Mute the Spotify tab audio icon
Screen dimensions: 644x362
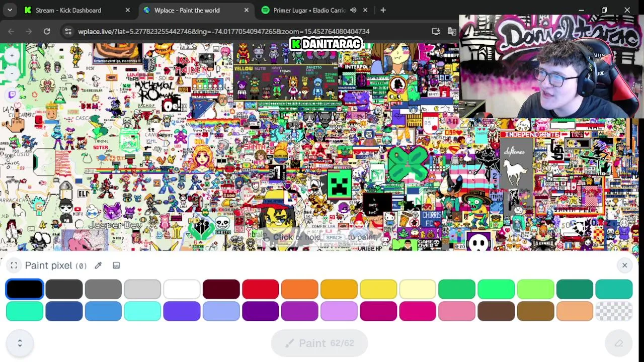point(353,10)
